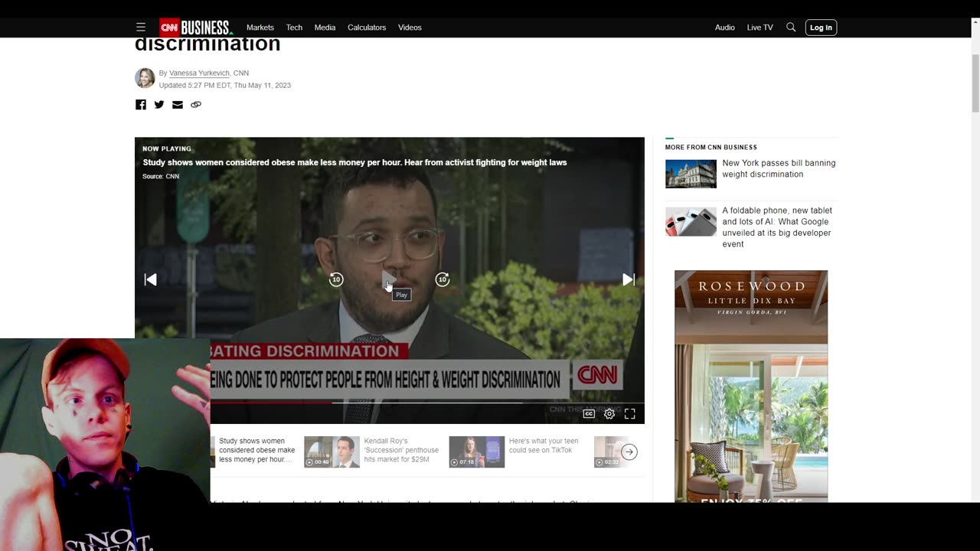Show next videos in carousel arrow
This screenshot has height=551, width=980.
coord(629,452)
